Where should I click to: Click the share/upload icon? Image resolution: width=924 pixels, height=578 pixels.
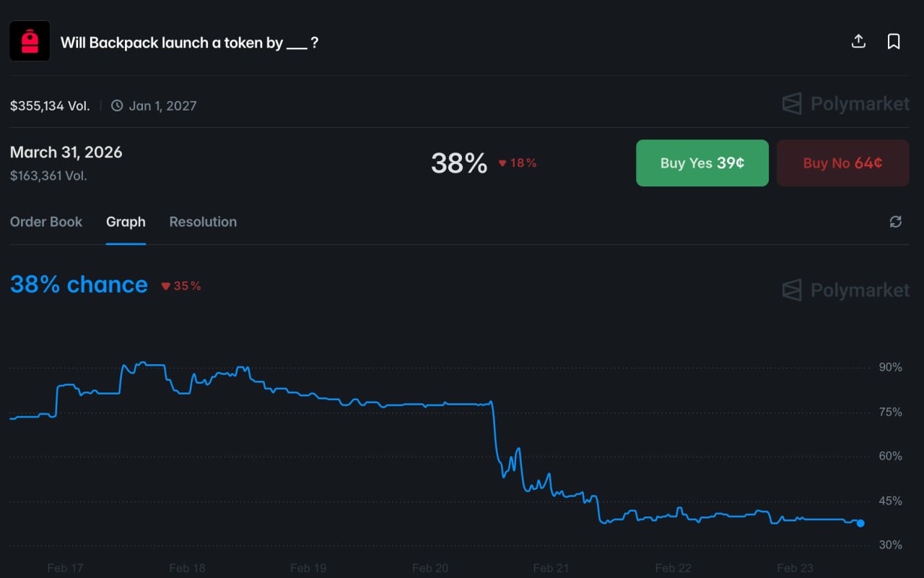click(858, 41)
